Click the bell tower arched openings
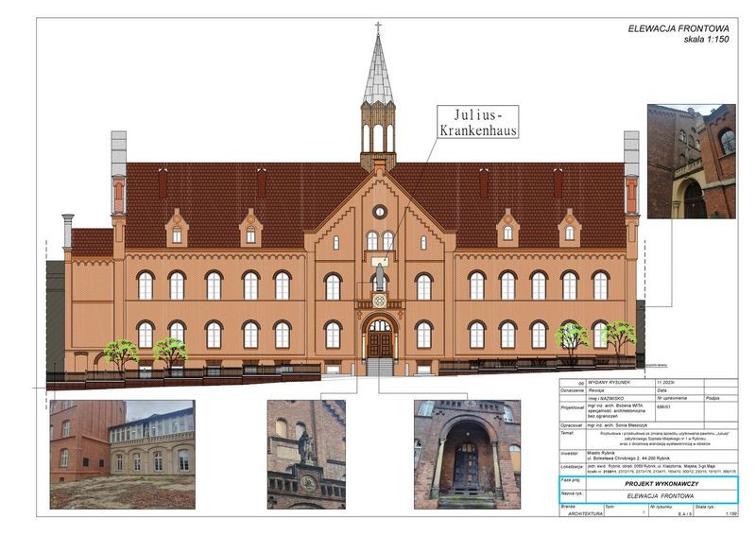756x535 pixels. pos(378,137)
